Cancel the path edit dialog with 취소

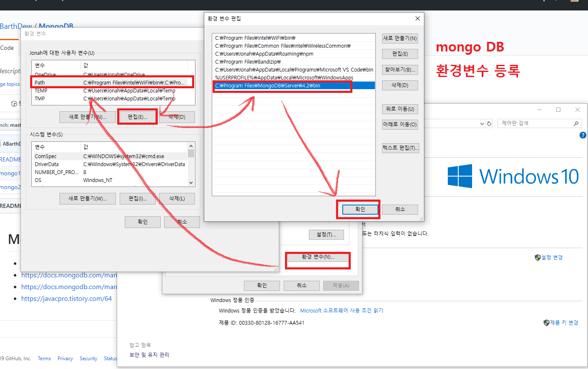point(400,209)
